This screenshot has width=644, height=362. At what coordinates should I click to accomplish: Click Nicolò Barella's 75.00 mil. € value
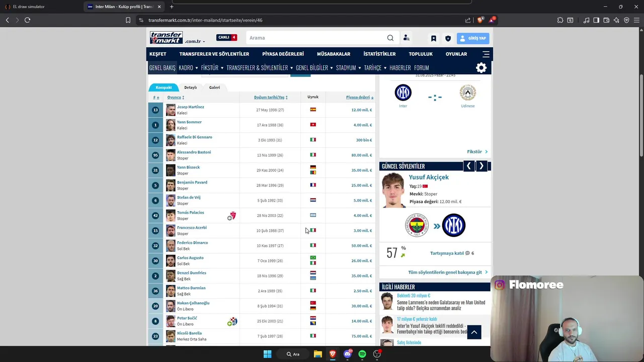click(362, 336)
